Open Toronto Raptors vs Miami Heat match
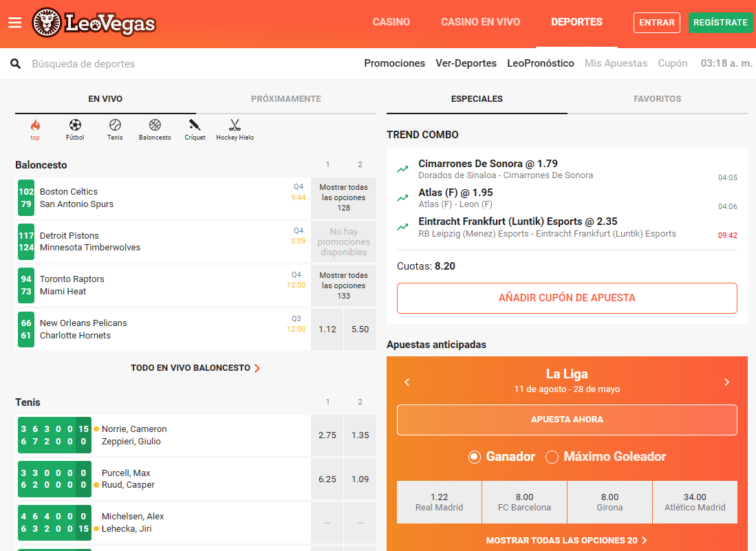This screenshot has width=756, height=551. tap(163, 285)
